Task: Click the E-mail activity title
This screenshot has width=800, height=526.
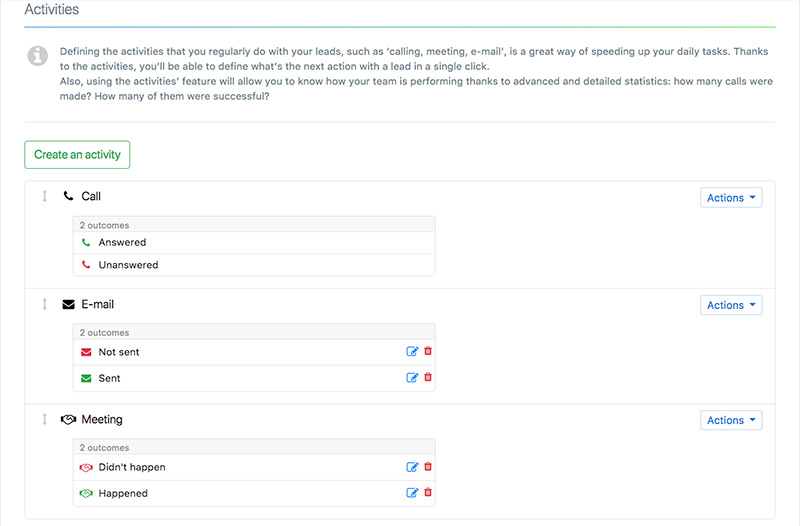Action: coord(97,304)
